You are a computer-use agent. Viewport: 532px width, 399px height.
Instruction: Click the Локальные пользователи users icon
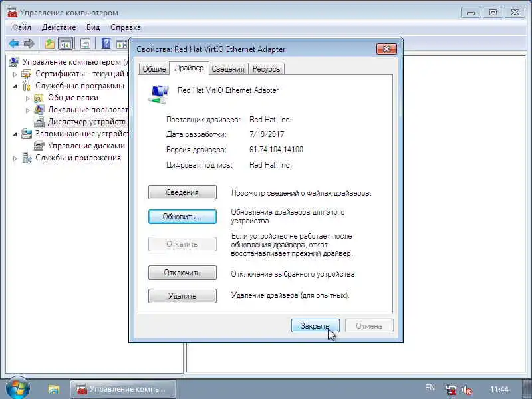pos(39,110)
